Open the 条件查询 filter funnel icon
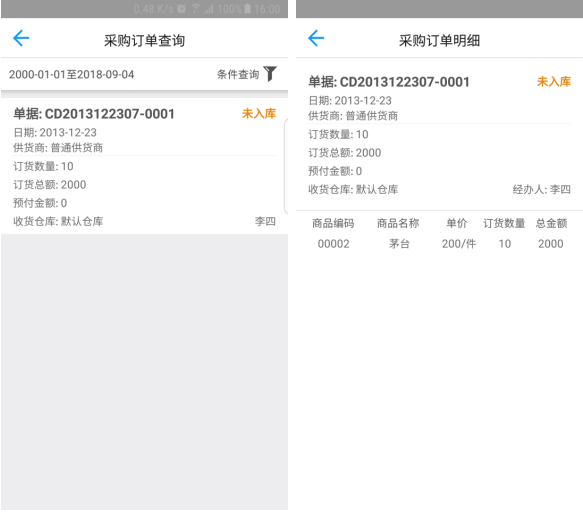 (x=270, y=74)
